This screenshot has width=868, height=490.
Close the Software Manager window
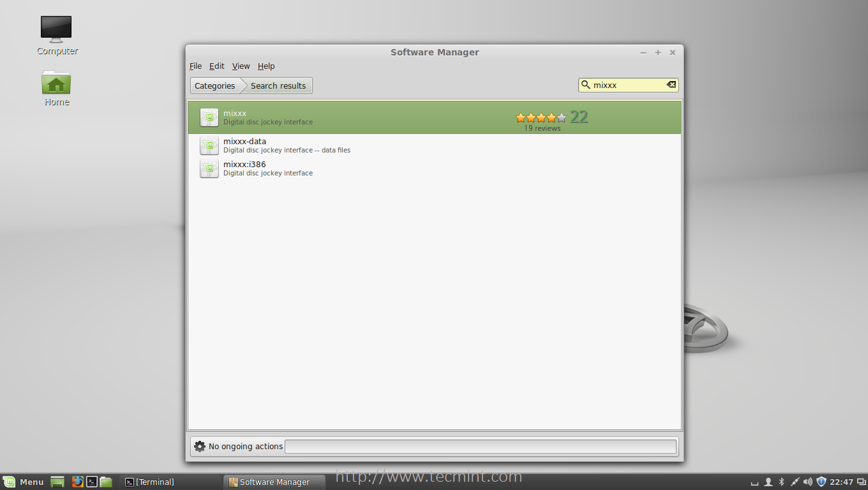673,52
